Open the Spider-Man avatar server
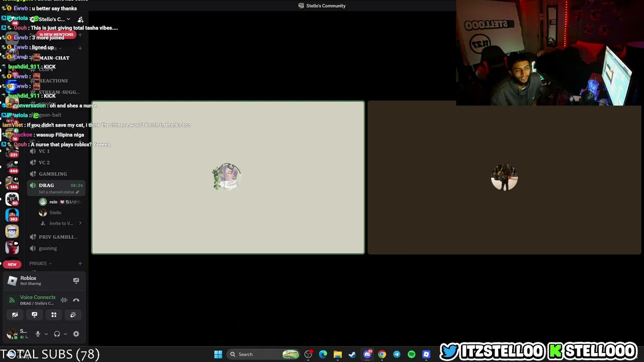This screenshot has height=362, width=644. (12, 247)
